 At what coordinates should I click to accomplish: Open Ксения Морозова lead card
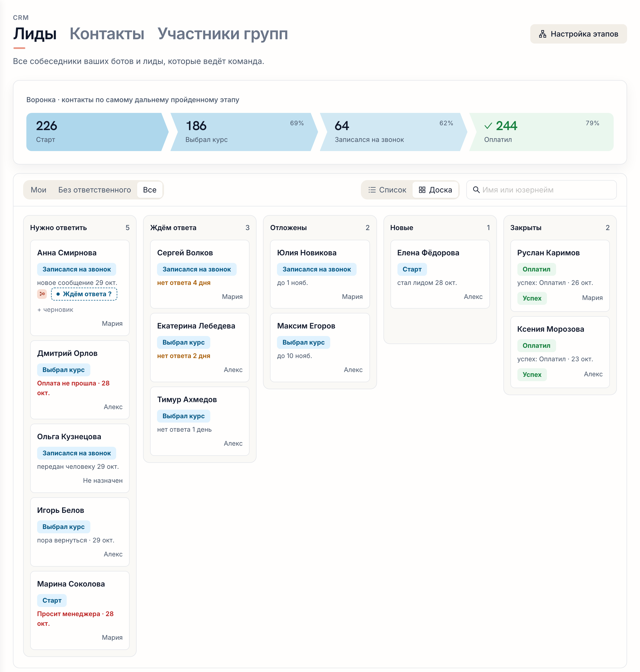tap(560, 352)
